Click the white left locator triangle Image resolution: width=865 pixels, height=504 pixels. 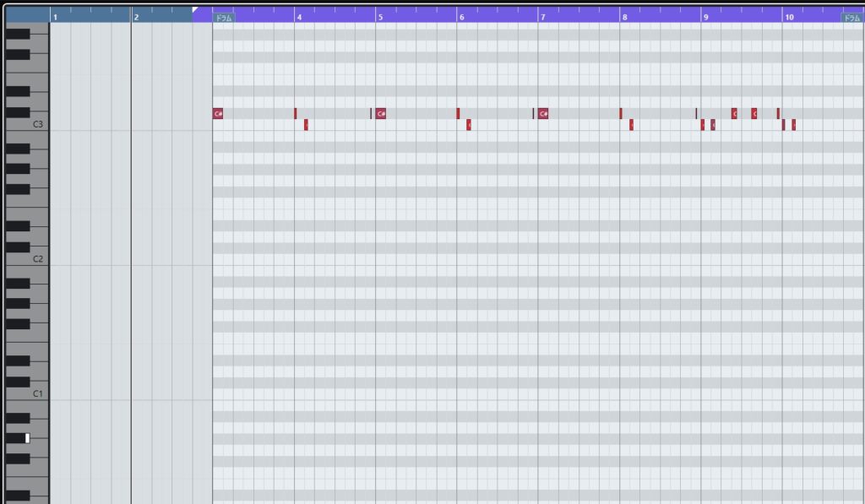(x=196, y=10)
